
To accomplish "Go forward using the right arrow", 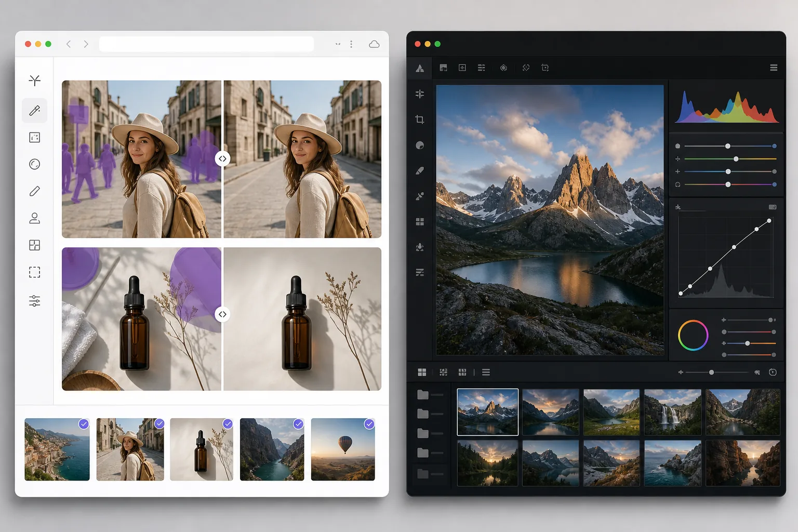I will tap(86, 44).
